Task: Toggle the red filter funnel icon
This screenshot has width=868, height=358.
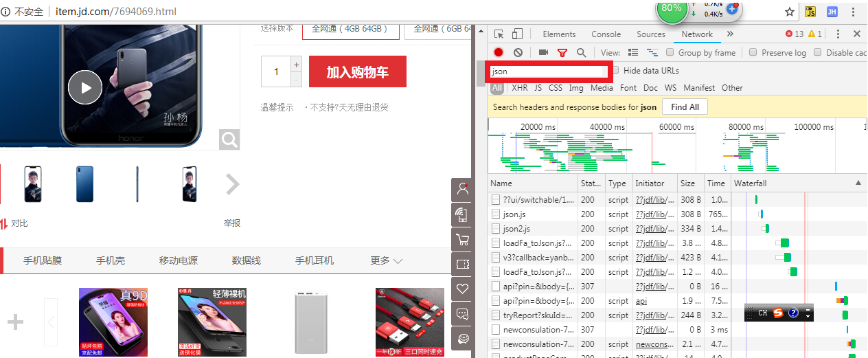Action: 562,52
